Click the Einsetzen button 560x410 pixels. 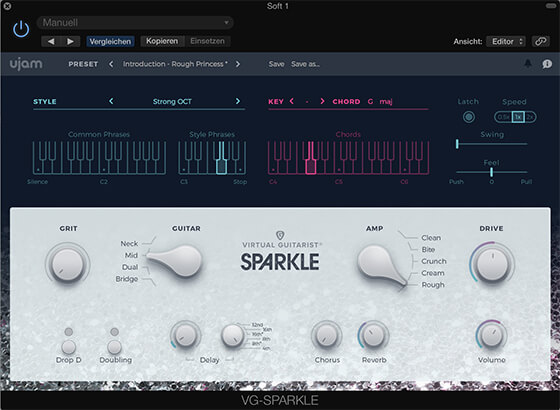click(x=208, y=41)
